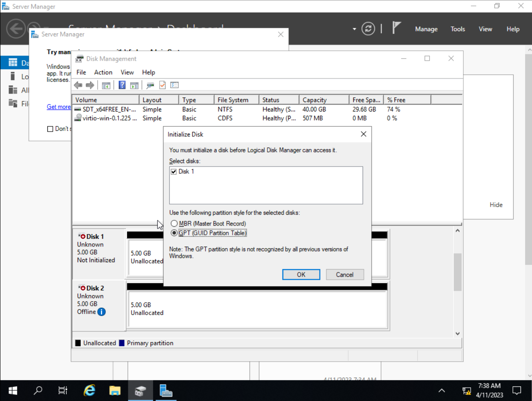Screen dimensions: 532x401
Task: Click the blue question mark Help toolbar icon
Action: click(x=122, y=85)
